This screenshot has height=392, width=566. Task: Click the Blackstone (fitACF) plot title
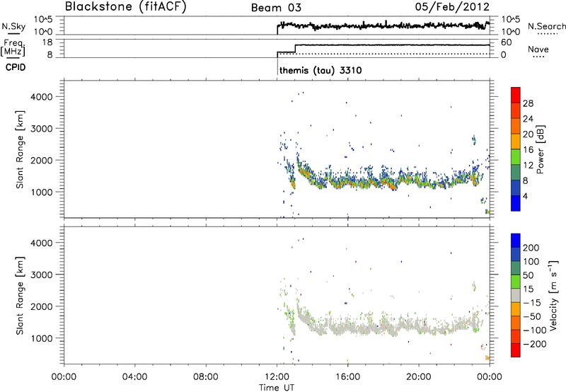[125, 6]
